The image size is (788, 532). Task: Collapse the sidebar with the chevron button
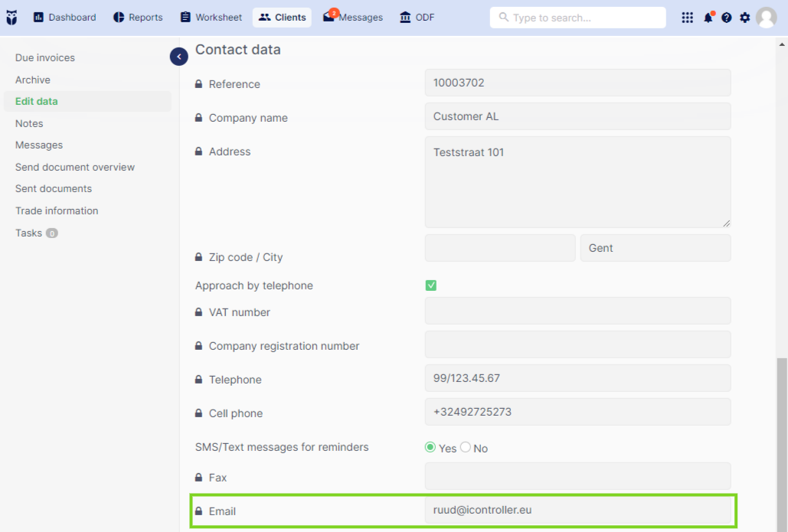click(179, 57)
